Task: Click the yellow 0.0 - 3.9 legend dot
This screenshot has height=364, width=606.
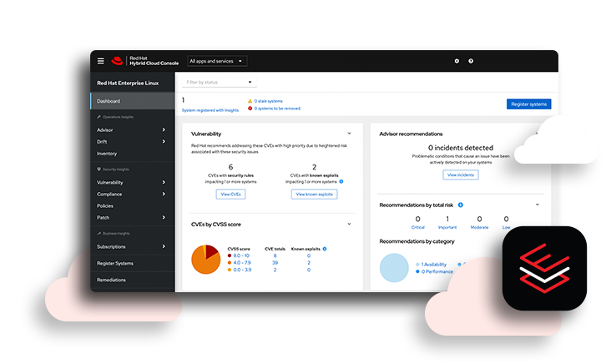Action: coord(230,270)
